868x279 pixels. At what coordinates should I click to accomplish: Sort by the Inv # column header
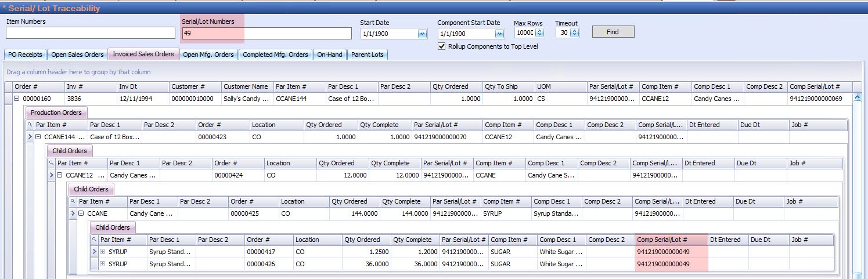pos(90,86)
